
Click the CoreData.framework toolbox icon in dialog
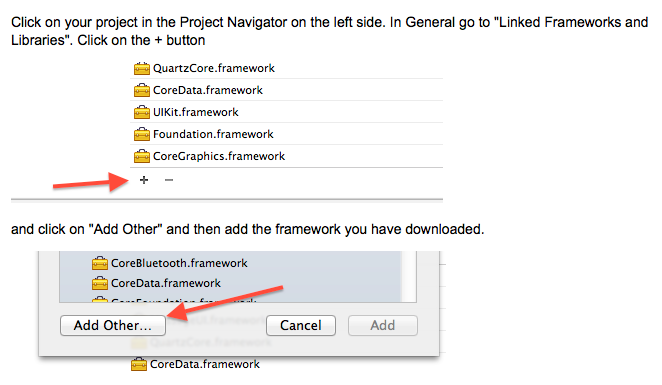[100, 283]
